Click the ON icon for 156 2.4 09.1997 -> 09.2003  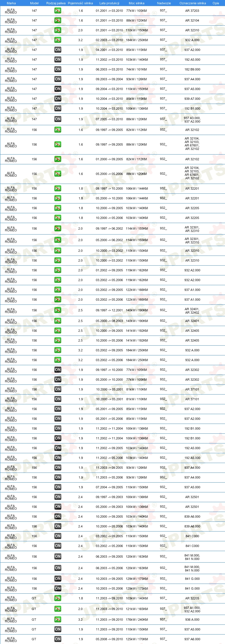(x=58, y=497)
